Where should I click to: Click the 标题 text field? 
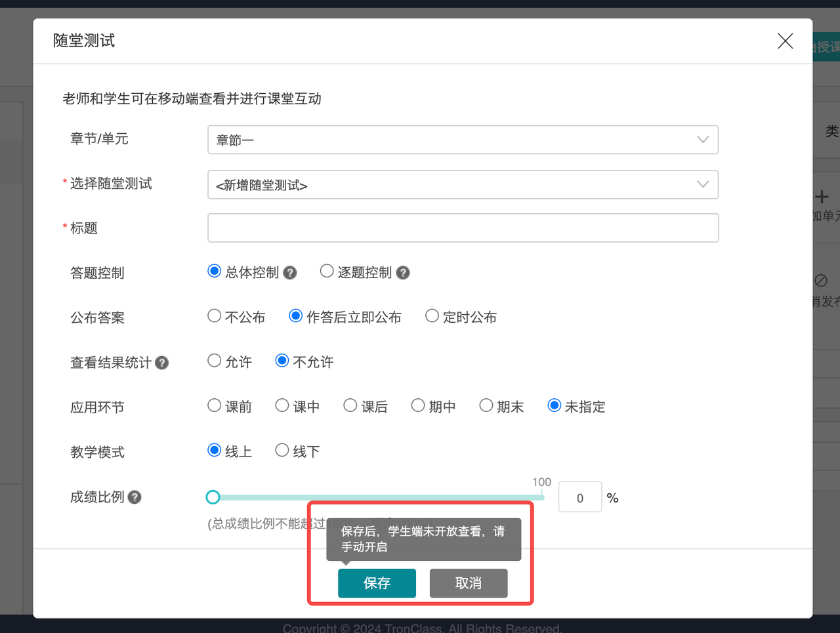(x=463, y=228)
